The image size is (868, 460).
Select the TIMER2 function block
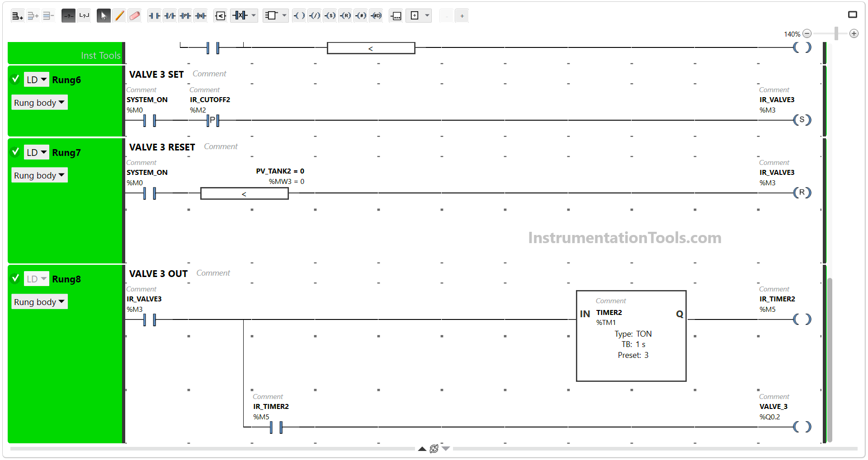point(631,336)
